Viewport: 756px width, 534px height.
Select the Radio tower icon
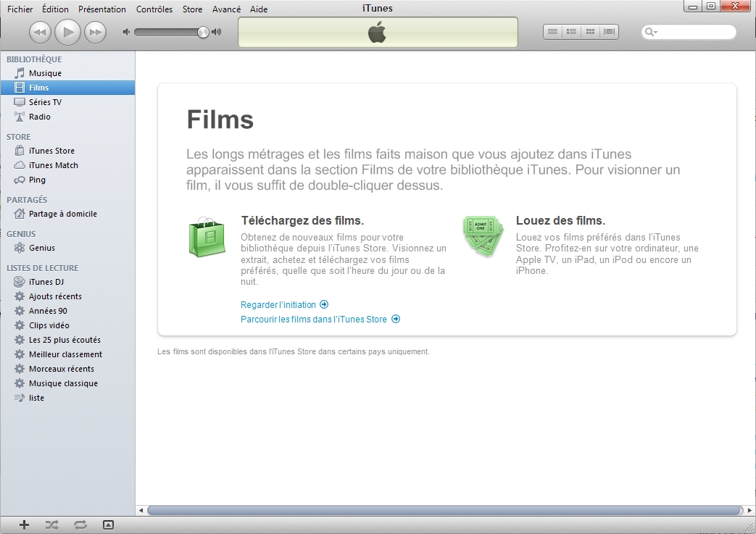(x=20, y=117)
